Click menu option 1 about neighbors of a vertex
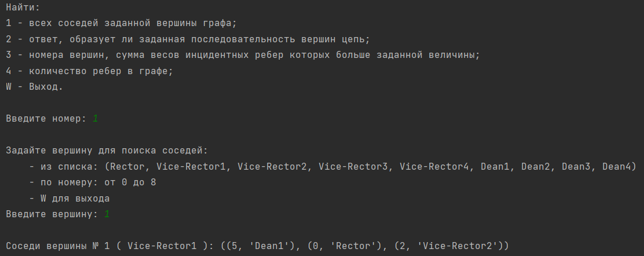This screenshot has height=256, width=644. 122,23
